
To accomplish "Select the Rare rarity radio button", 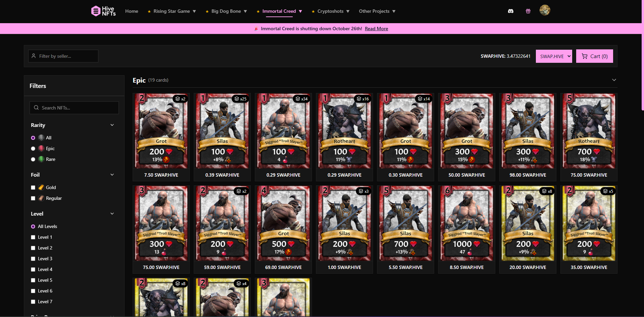I will [33, 159].
